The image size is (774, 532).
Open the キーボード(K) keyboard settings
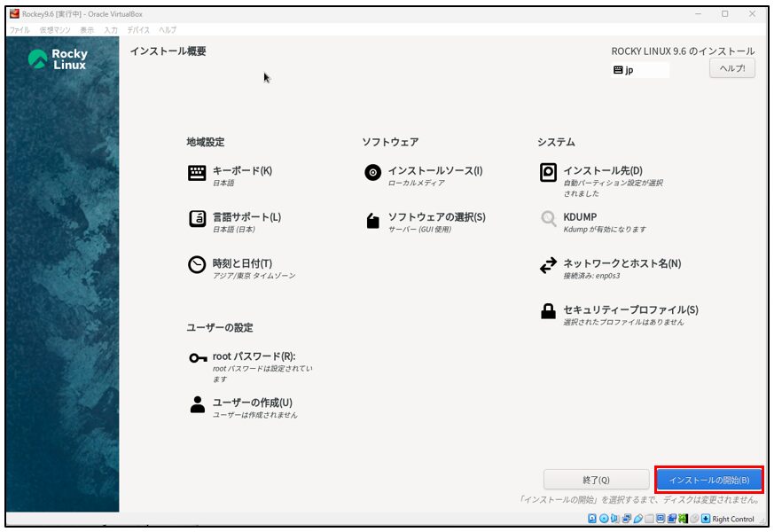click(x=241, y=171)
